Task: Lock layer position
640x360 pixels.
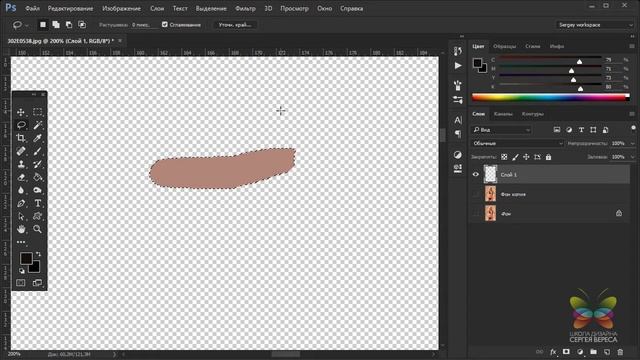Action: tap(526, 157)
